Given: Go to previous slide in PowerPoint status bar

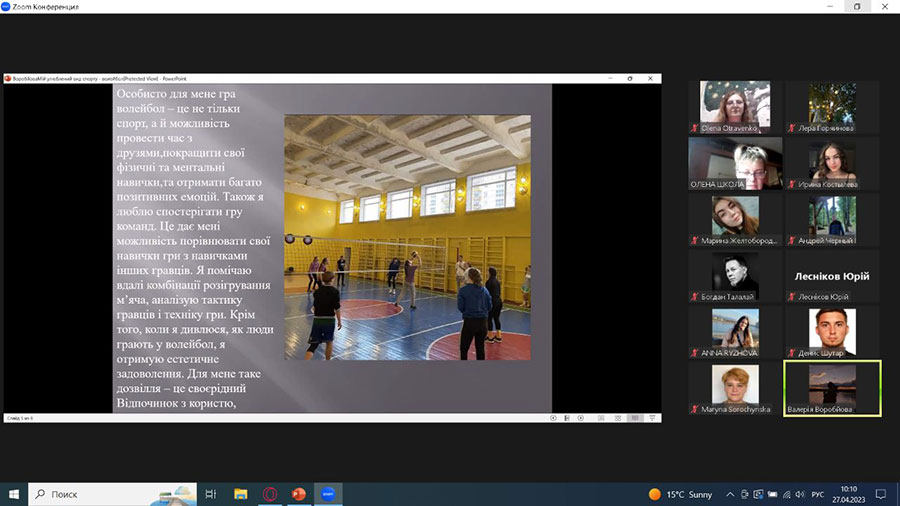Looking at the screenshot, I should click(x=553, y=418).
